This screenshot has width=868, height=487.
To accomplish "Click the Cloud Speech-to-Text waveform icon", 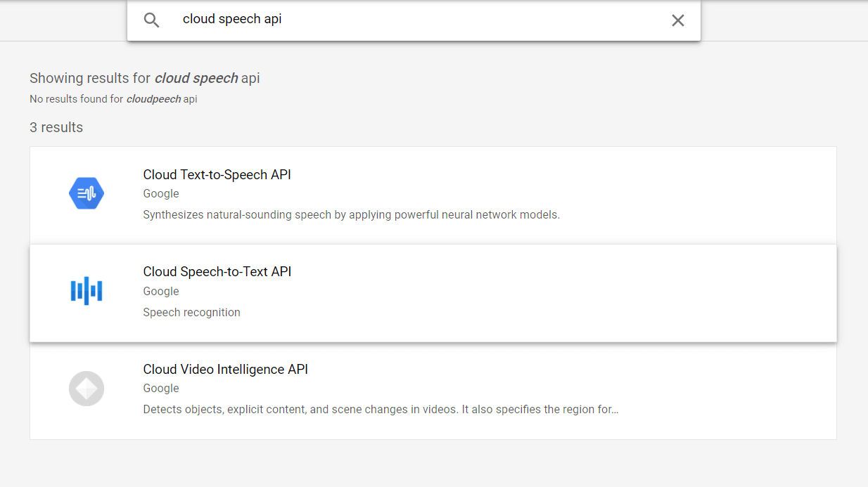I will click(x=86, y=290).
